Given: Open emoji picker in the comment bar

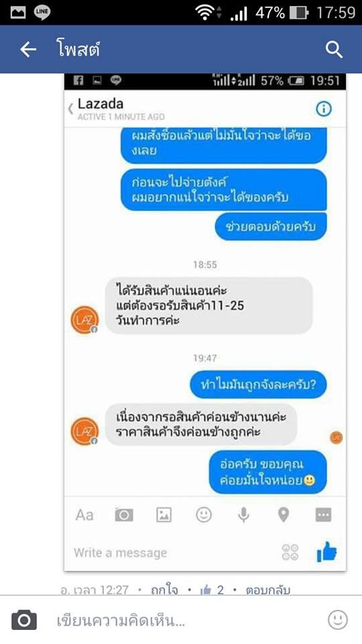Looking at the screenshot, I should coord(338,620).
